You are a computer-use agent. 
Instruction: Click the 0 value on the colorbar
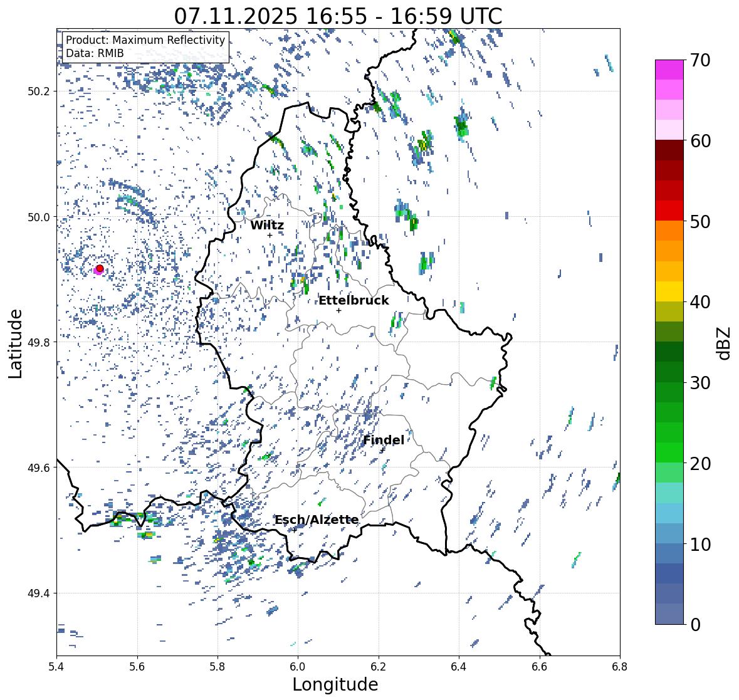click(695, 625)
